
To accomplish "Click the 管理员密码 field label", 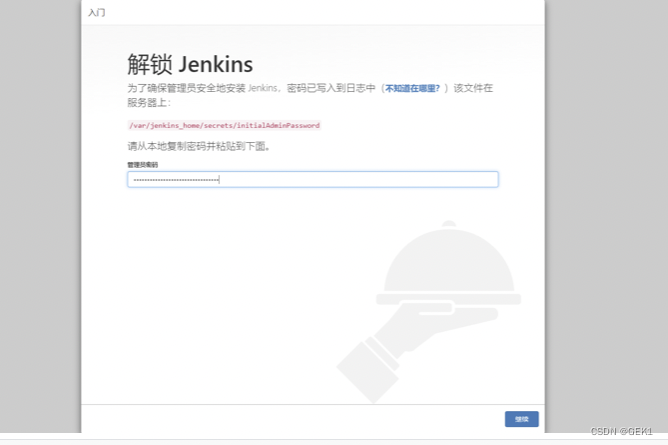I will coord(142,165).
